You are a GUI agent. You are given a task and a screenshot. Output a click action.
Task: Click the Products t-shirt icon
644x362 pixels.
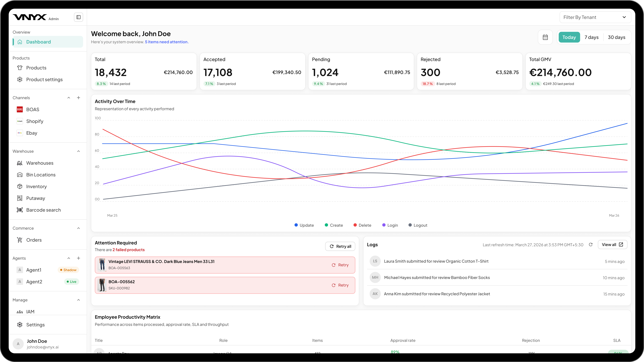pos(20,68)
